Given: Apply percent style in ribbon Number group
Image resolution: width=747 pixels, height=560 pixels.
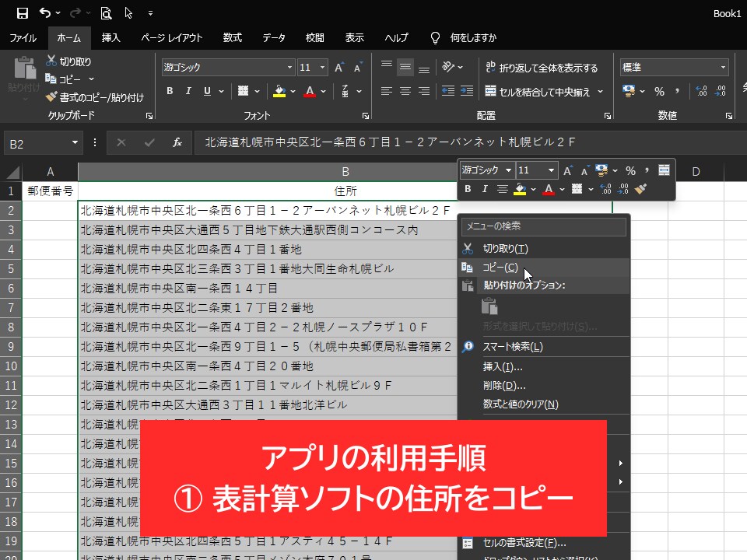Looking at the screenshot, I should [659, 91].
